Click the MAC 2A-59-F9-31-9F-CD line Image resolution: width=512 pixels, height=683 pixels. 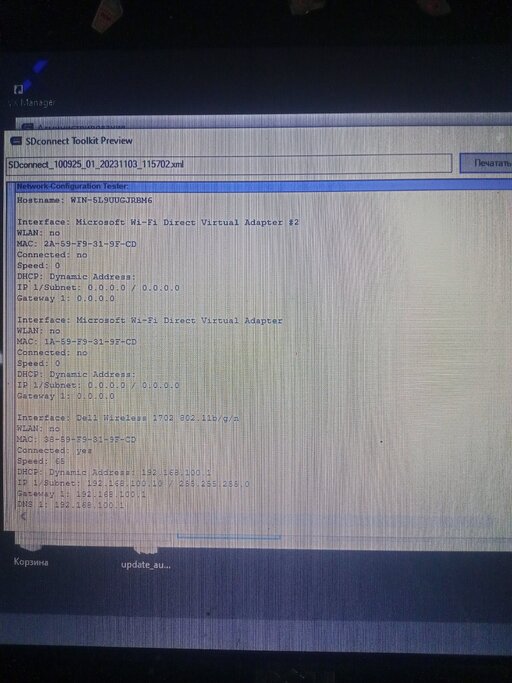(x=76, y=244)
